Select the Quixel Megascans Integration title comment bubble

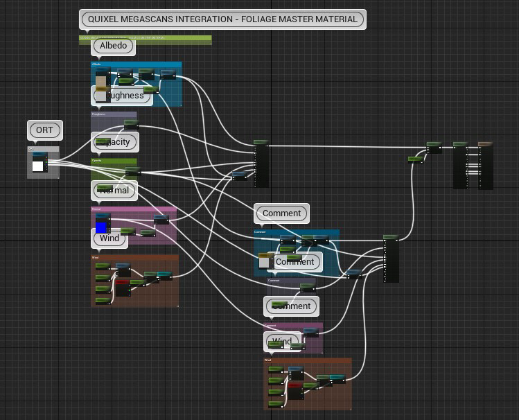(222, 19)
